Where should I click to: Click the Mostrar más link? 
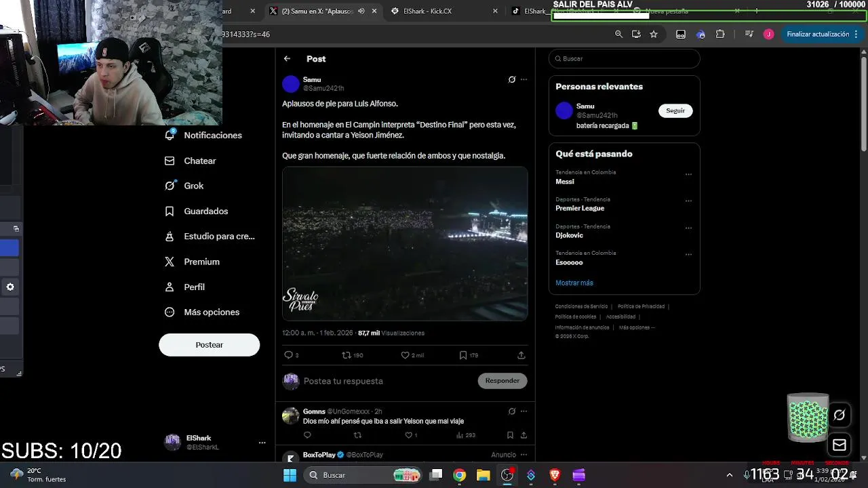click(574, 283)
